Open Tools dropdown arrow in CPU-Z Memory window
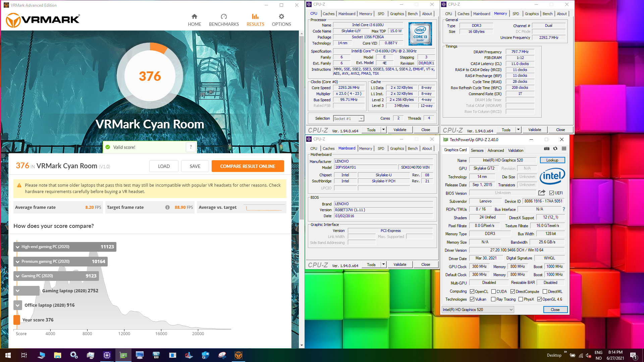The width and height of the screenshot is (644, 362). [x=518, y=130]
